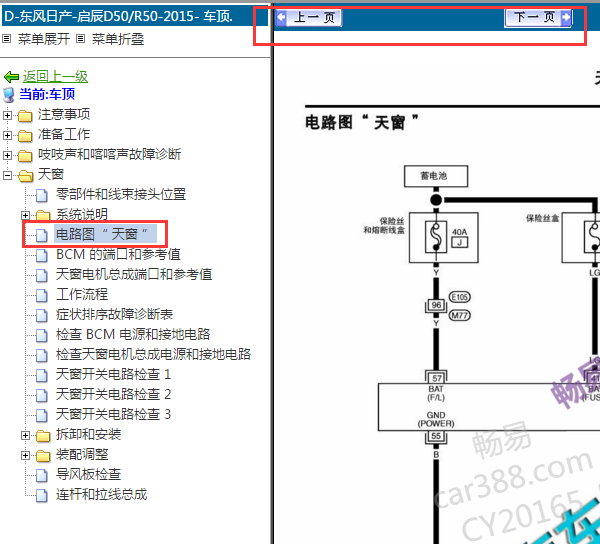Click the 系统说明 folder icon
This screenshot has height=544, width=600.
click(x=43, y=215)
